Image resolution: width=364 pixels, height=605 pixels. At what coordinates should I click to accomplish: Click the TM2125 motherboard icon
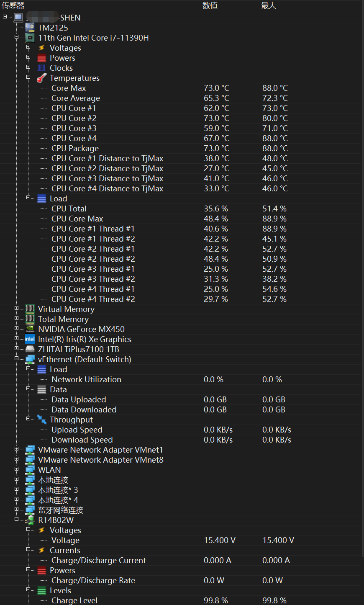[x=30, y=28]
